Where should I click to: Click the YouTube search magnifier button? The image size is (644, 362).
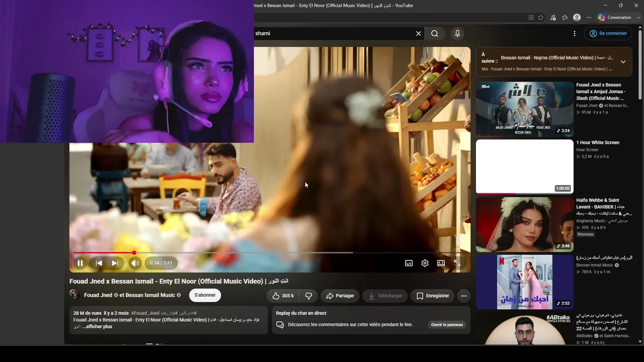[x=435, y=33]
